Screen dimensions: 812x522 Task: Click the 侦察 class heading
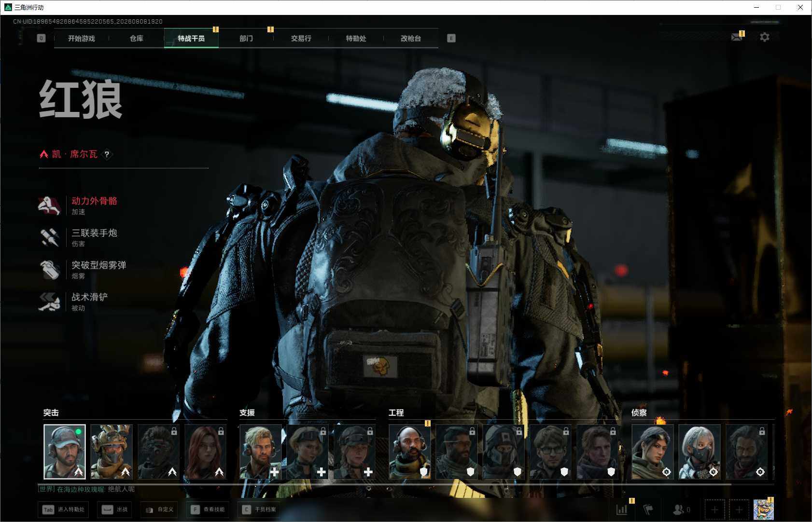[639, 413]
